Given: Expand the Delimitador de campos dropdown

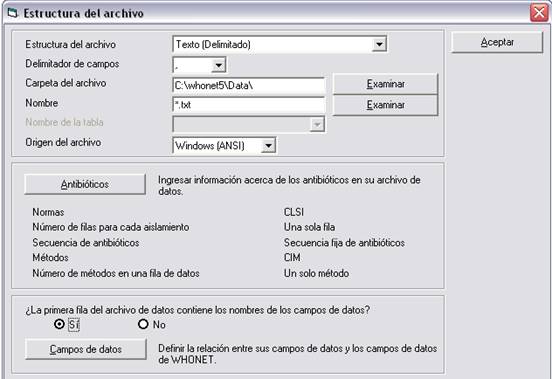Looking at the screenshot, I should pos(219,65).
